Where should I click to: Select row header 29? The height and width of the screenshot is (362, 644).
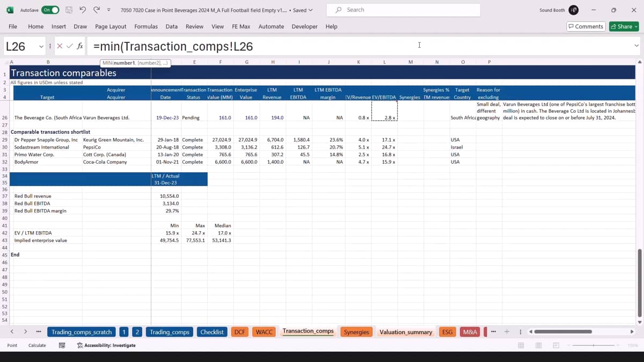tap(5, 139)
